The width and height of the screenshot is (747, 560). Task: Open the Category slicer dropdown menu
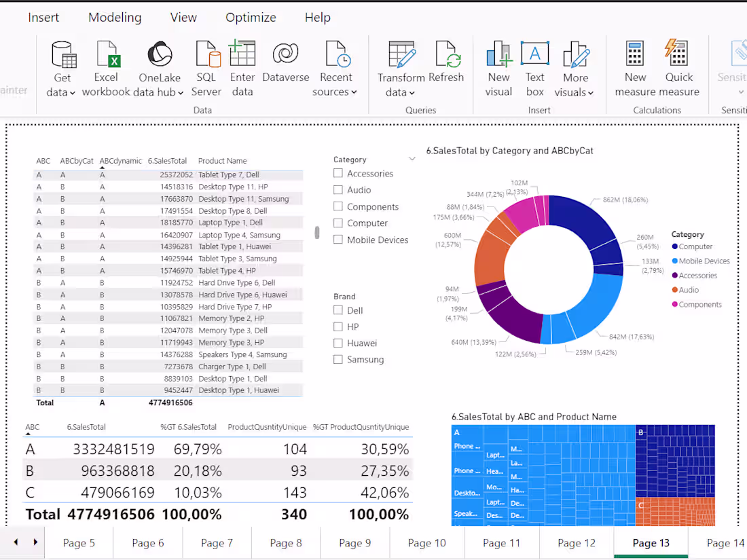pyautogui.click(x=412, y=158)
